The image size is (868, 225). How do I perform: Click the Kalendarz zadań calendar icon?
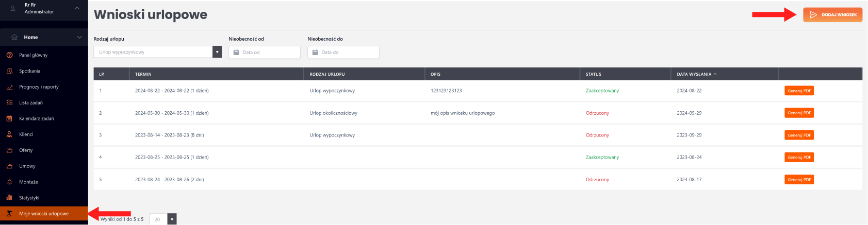point(9,118)
